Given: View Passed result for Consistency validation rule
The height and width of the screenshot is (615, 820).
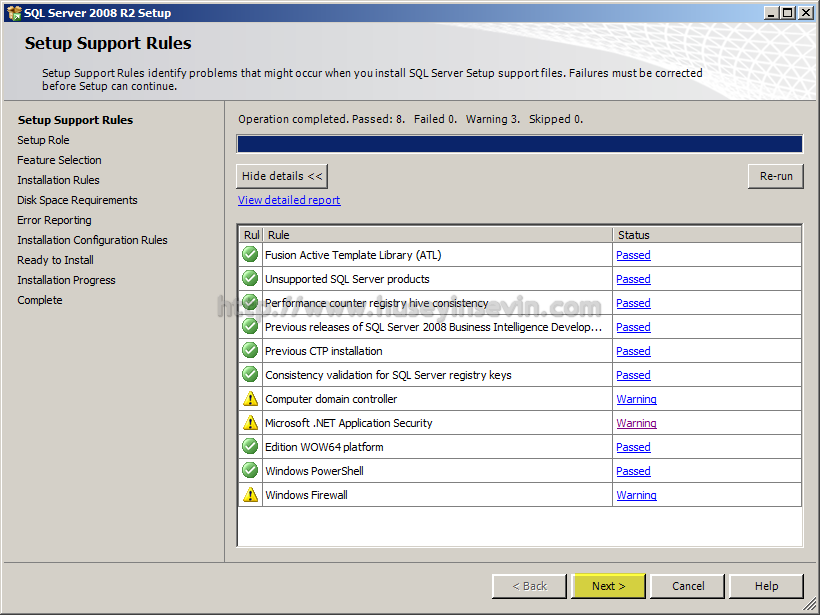Looking at the screenshot, I should click(x=633, y=375).
